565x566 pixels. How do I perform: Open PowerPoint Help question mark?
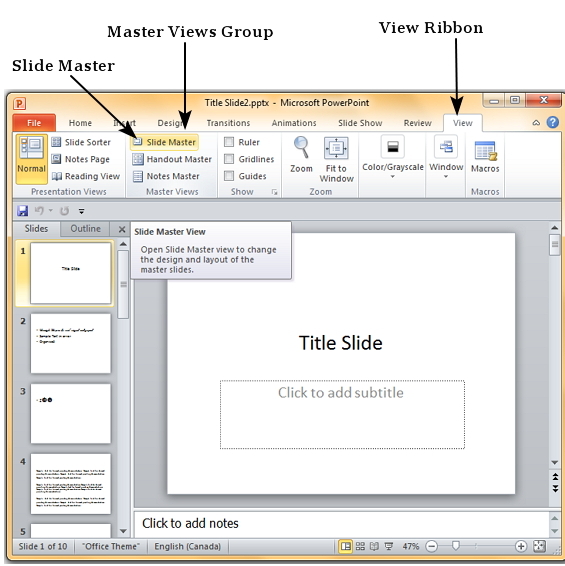tap(553, 123)
